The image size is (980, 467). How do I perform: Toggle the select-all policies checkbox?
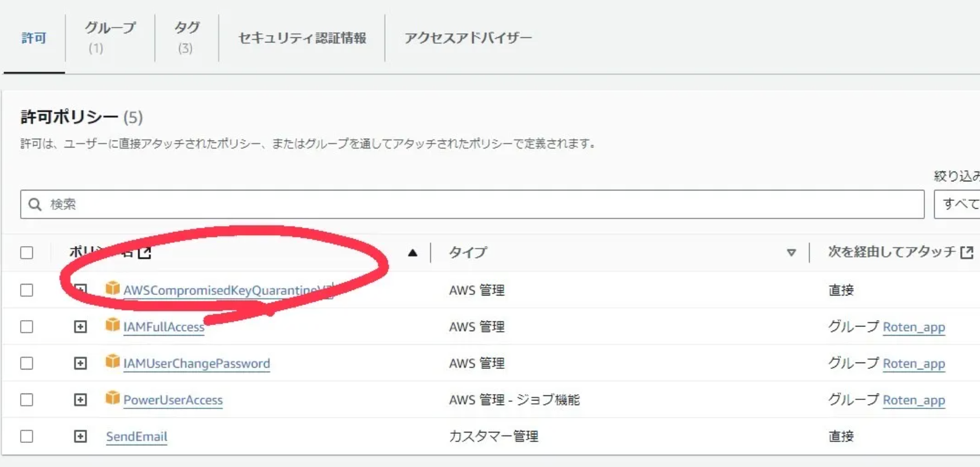(x=27, y=253)
